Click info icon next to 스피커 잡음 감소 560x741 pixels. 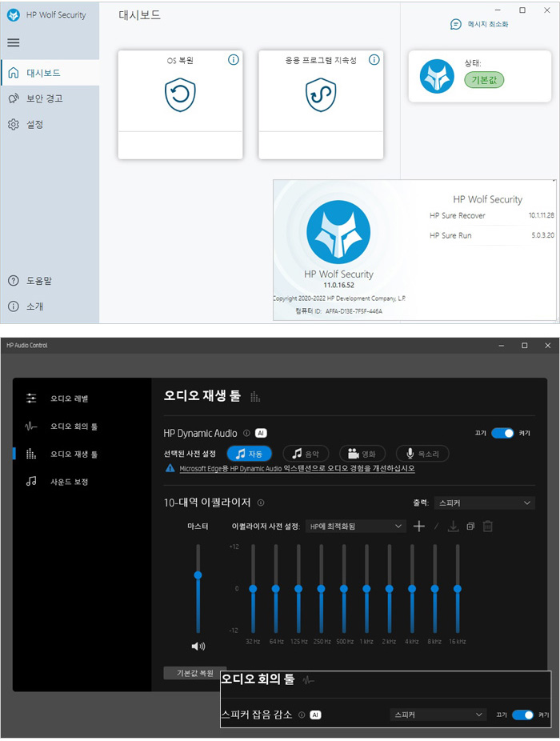[302, 715]
